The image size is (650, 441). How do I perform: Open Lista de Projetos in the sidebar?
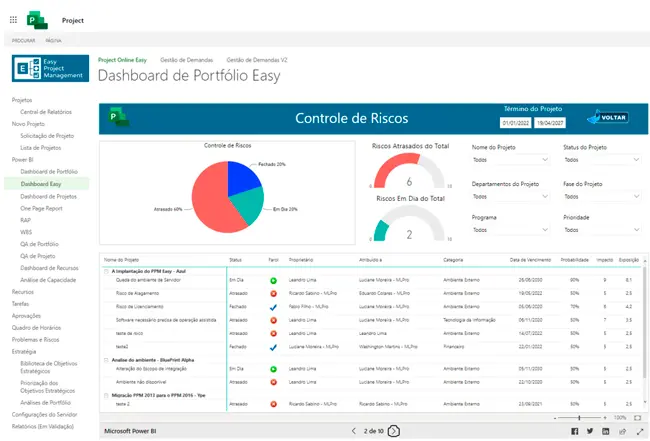pyautogui.click(x=41, y=148)
